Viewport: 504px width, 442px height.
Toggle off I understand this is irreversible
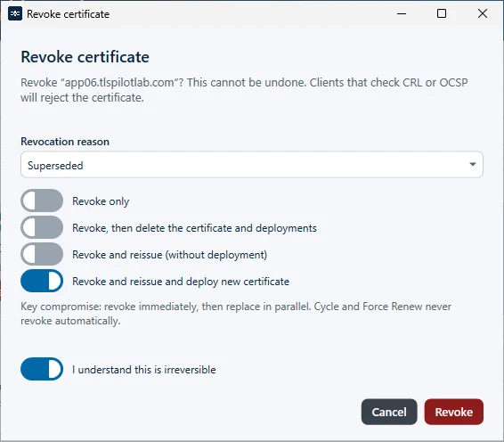tap(42, 369)
